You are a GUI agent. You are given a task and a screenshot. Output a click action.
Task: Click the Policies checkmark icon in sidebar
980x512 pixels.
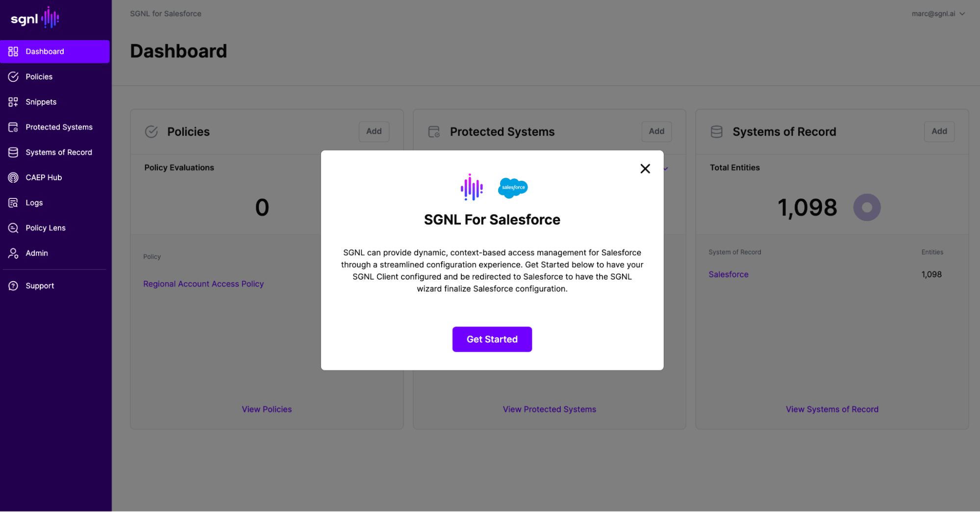coord(13,76)
